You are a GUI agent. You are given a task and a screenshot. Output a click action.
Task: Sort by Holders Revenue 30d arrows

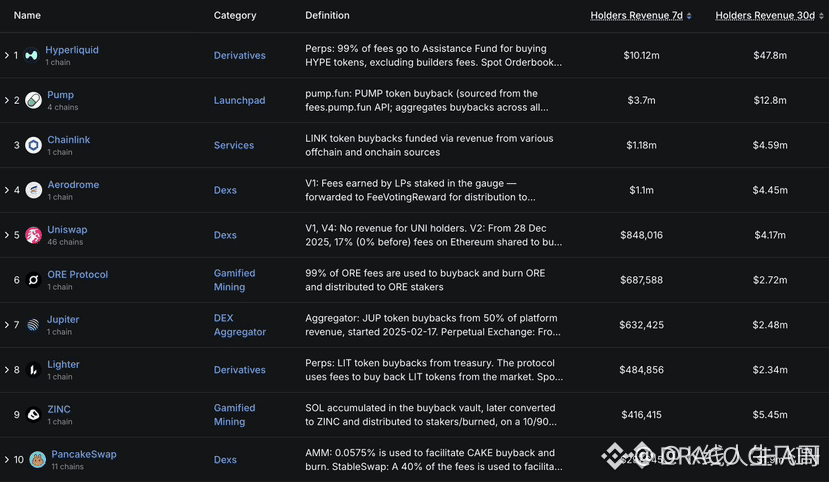(821, 16)
